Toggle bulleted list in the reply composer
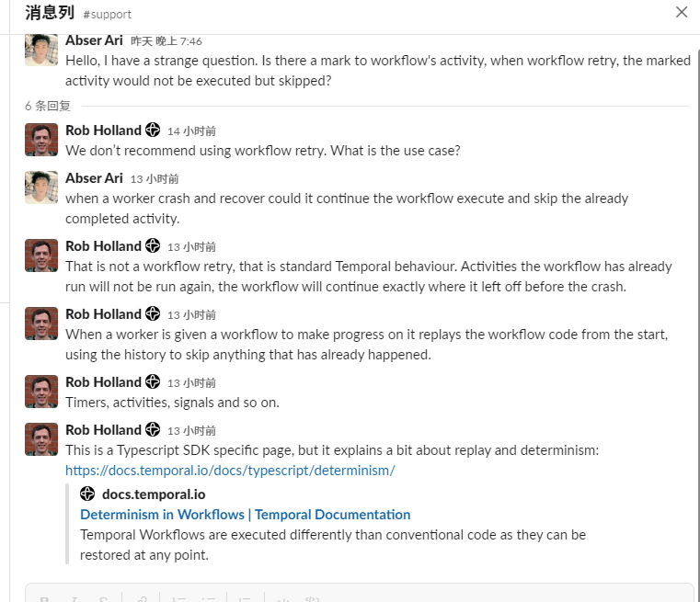700x602 pixels. [x=208, y=599]
